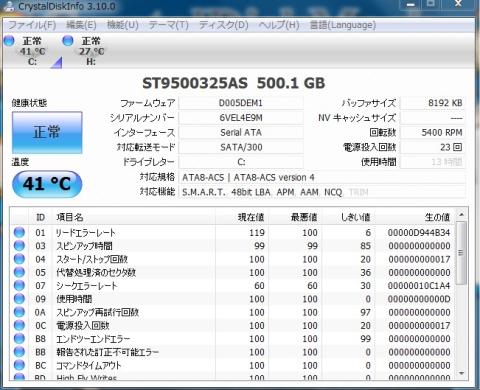The image size is (480, 390).
Task: Select the スピンアップ再試行回数 row
Action: (233, 312)
